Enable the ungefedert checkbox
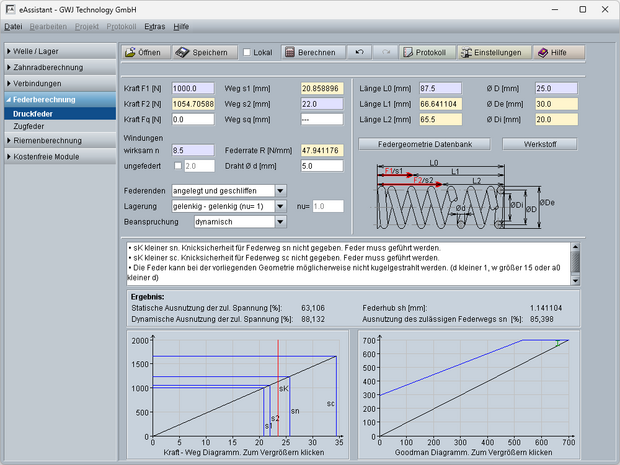Image resolution: width=620 pixels, height=465 pixels. click(x=179, y=166)
